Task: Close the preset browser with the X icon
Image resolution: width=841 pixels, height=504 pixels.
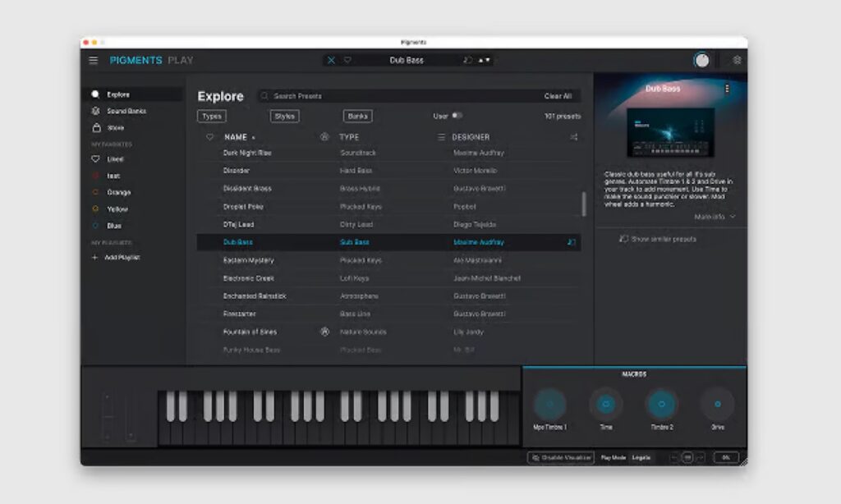Action: [x=331, y=60]
